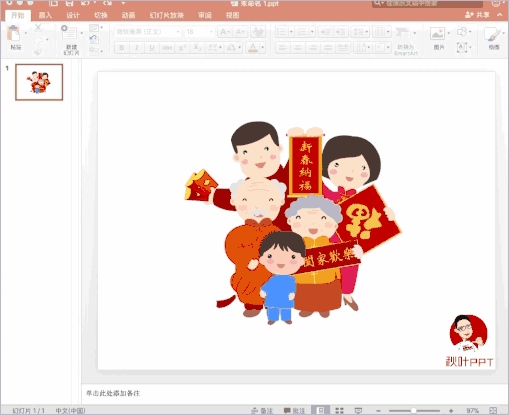Switch to Normal view in status bar
This screenshot has width=509, height=415.
320,410
